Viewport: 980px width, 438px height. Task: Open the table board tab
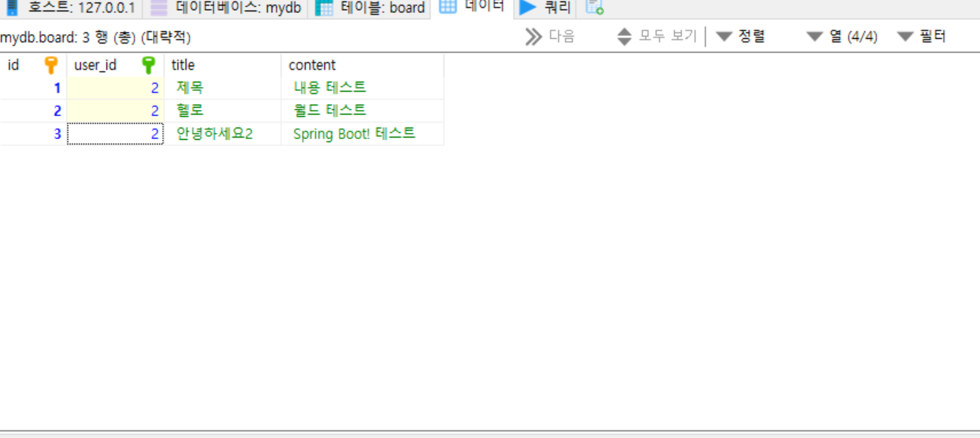(370, 8)
